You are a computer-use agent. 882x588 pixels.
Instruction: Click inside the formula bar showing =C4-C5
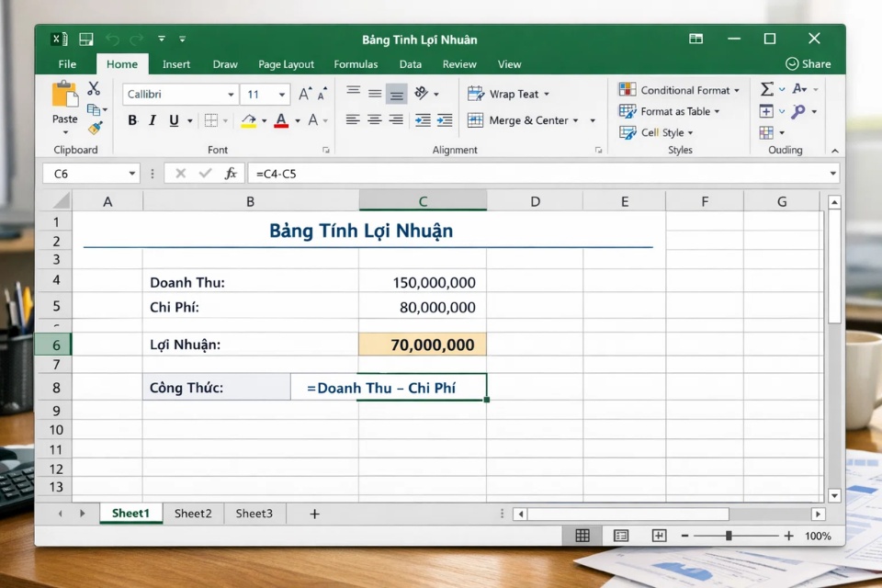pyautogui.click(x=367, y=173)
